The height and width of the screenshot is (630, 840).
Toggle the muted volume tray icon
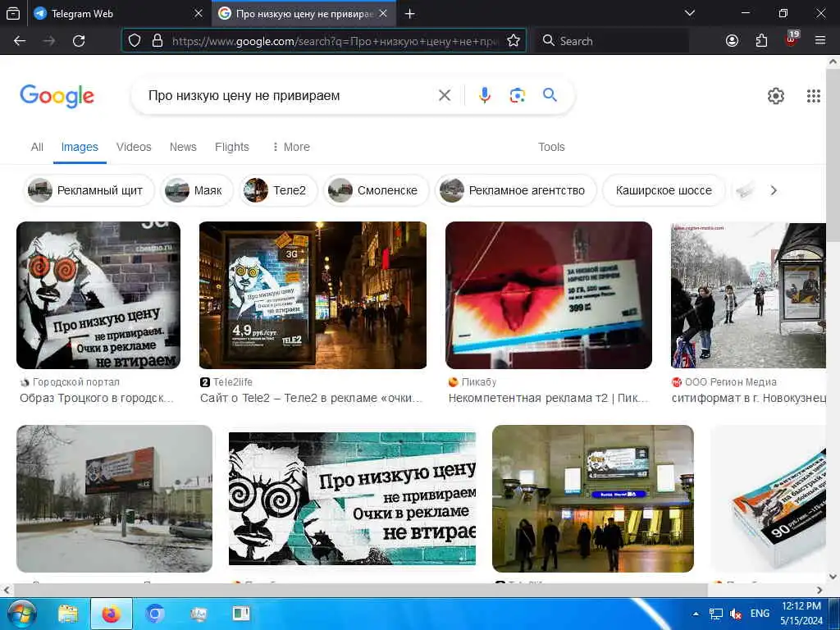(736, 614)
